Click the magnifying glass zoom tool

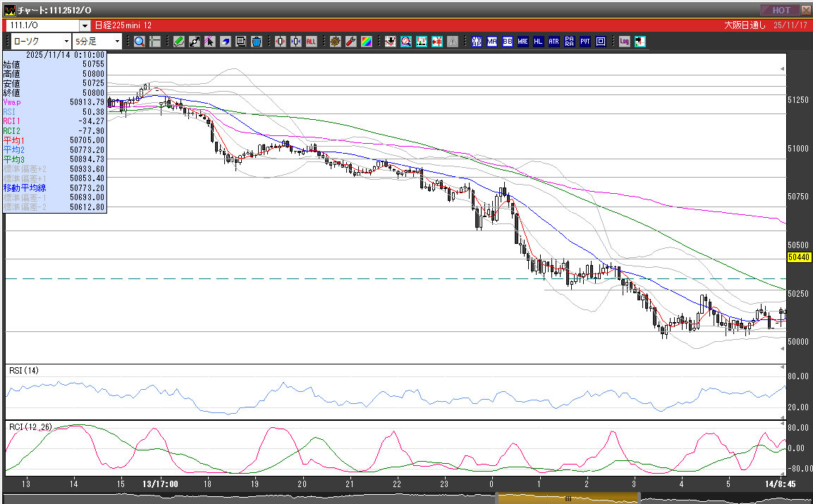click(x=139, y=42)
